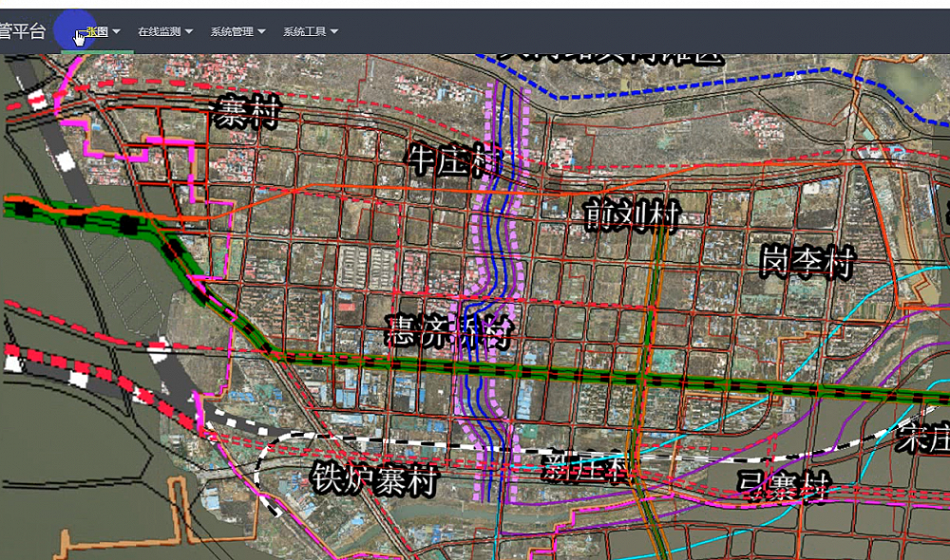Open the 一张图 menu
The width and height of the screenshot is (950, 560).
click(96, 31)
